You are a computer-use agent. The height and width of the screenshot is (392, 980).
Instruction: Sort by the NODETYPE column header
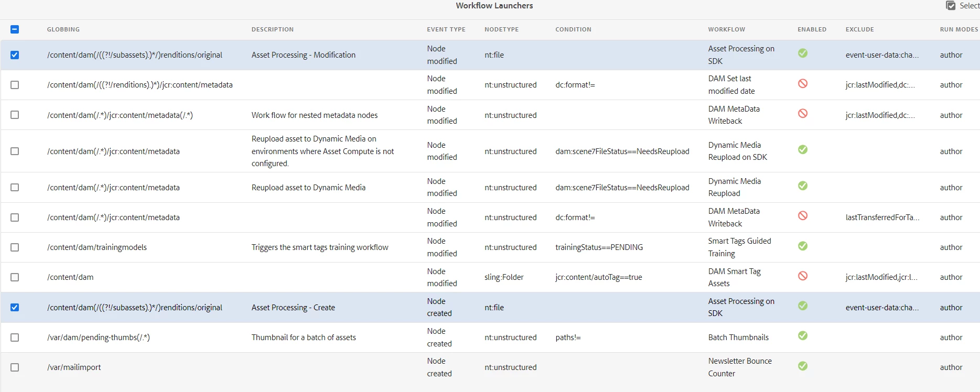[x=502, y=29]
